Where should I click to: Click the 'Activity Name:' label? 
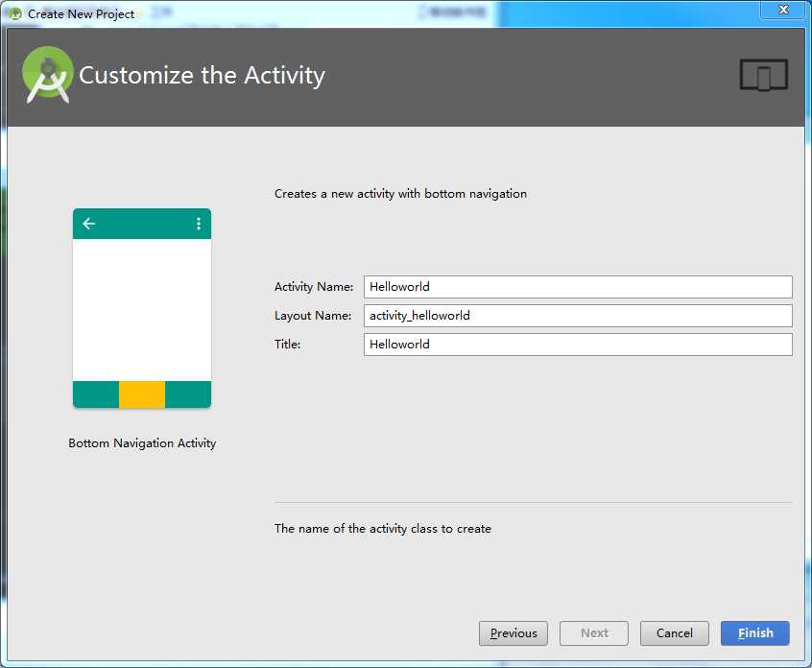click(314, 287)
